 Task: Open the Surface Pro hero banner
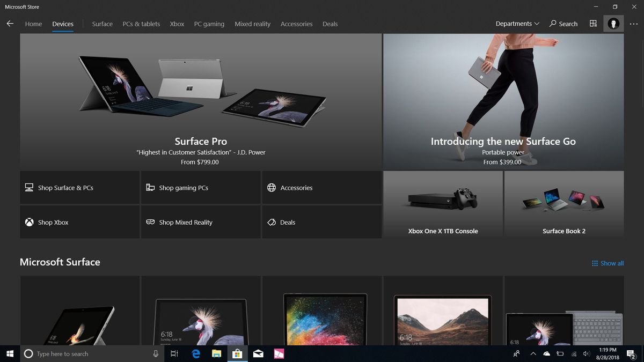coord(201,101)
